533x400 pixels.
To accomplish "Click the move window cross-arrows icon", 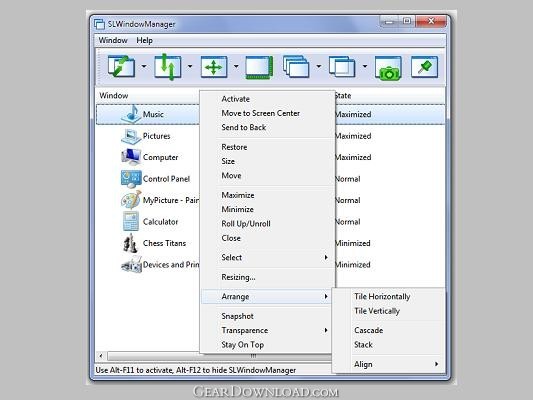I will click(213, 67).
